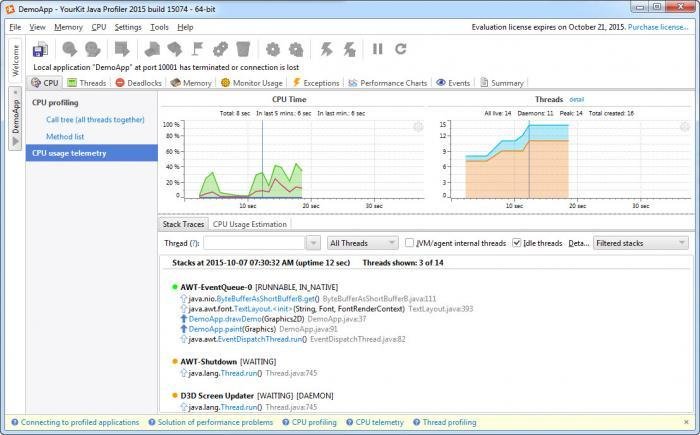Click the EventDispatchThread.run() stack frame link

point(262,339)
